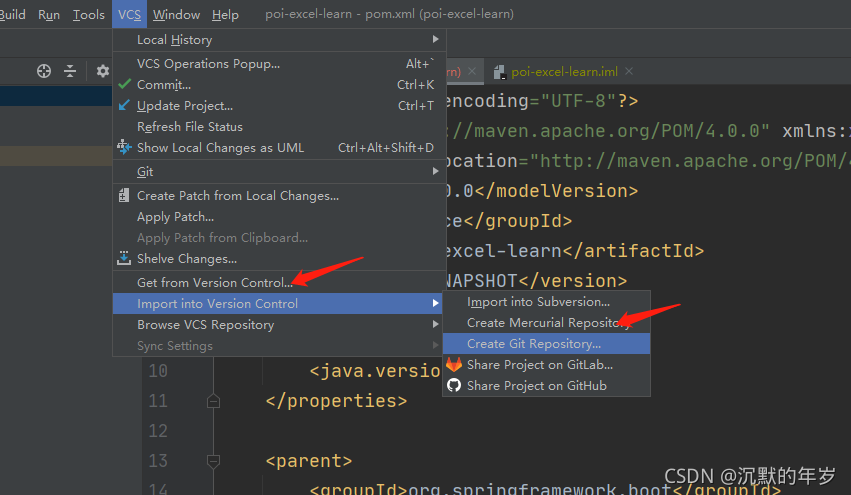Click the </modelVersion> text in editor
The width and height of the screenshot is (851, 495).
click(556, 191)
